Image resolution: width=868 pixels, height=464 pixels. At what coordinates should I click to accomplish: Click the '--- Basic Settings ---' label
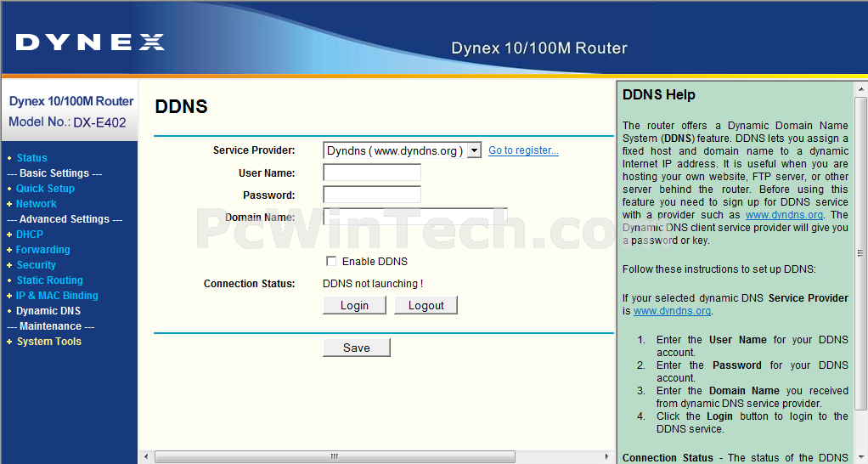click(x=54, y=173)
